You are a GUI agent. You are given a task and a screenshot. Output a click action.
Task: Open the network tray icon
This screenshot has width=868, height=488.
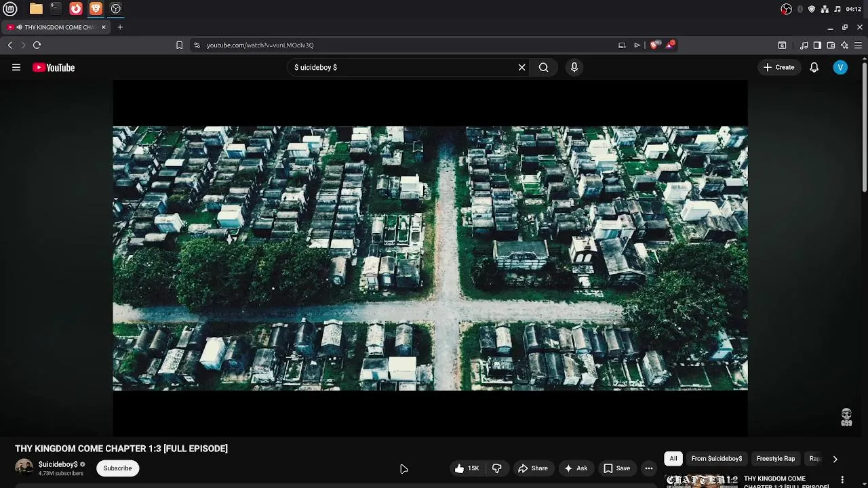point(825,9)
